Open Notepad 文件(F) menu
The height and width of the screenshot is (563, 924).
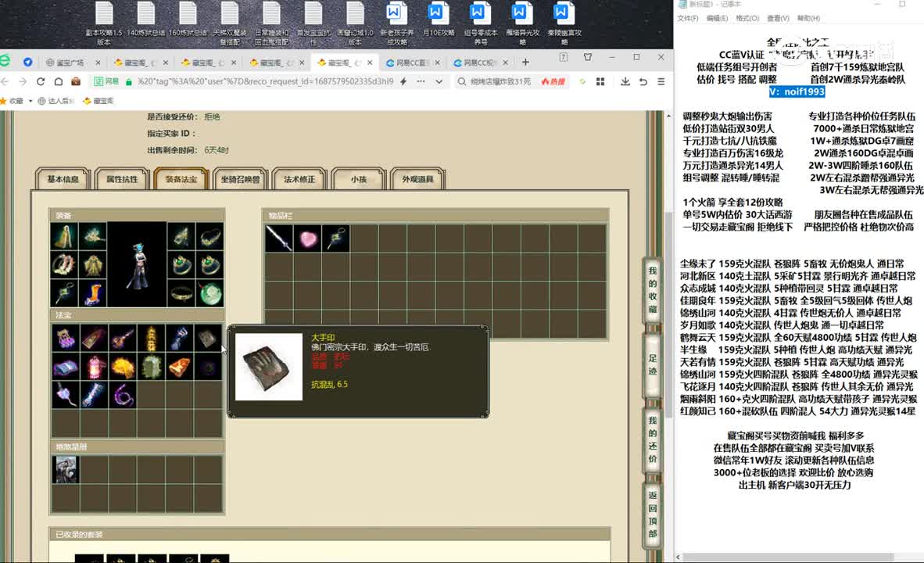tap(688, 18)
